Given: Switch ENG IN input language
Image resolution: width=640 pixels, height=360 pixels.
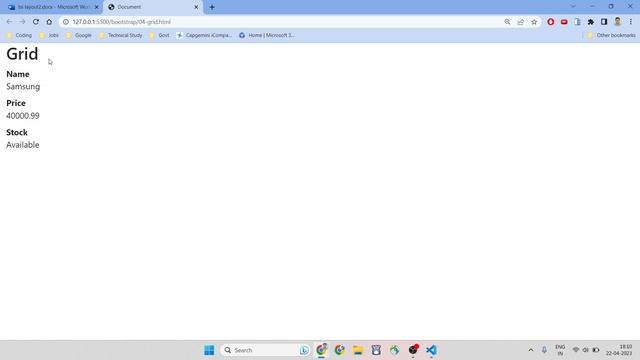Looking at the screenshot, I should tap(560, 350).
